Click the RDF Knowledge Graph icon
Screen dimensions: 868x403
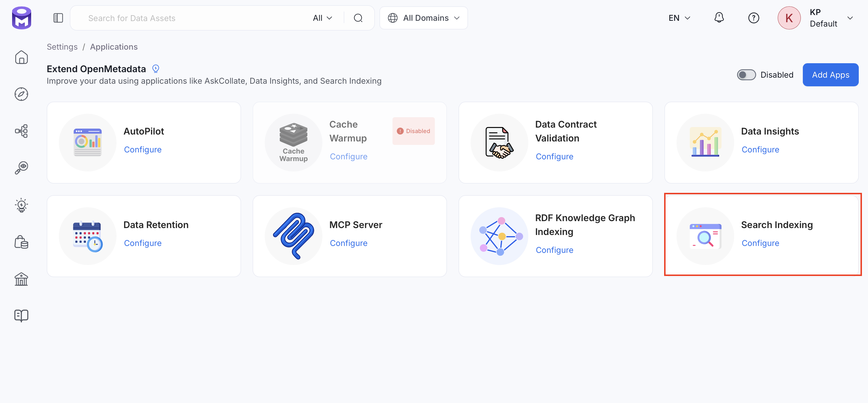[x=499, y=236]
